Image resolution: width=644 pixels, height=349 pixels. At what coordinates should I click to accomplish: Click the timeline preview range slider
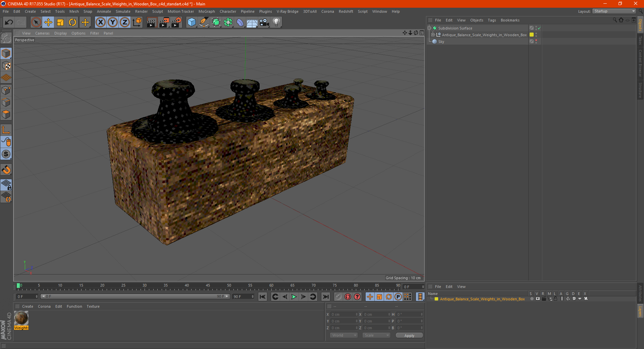pyautogui.click(x=135, y=296)
